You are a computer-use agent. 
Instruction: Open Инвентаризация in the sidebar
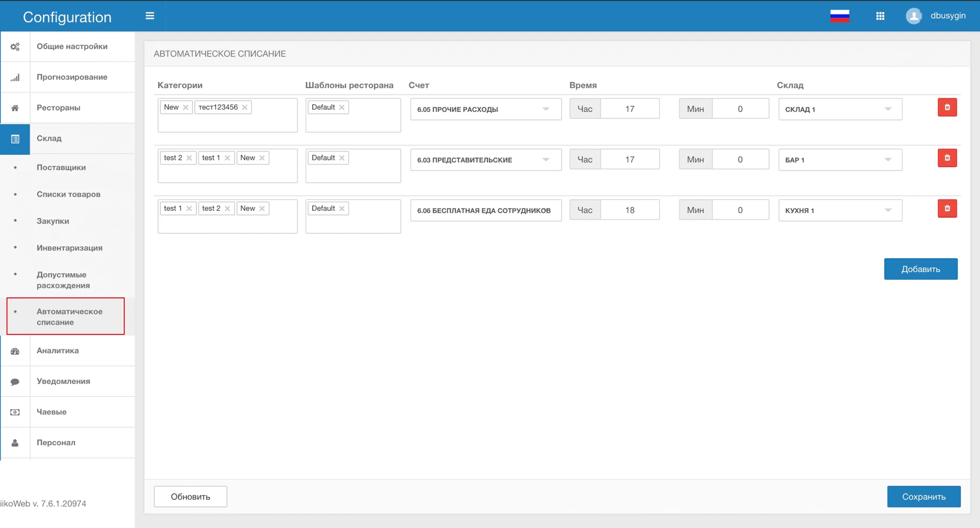coord(69,248)
